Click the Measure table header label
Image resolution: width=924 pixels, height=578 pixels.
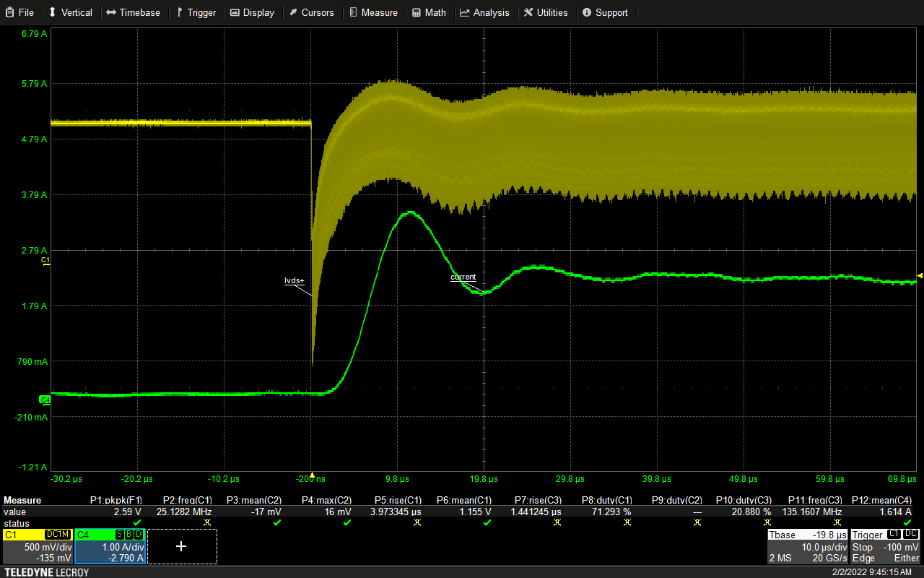point(22,499)
